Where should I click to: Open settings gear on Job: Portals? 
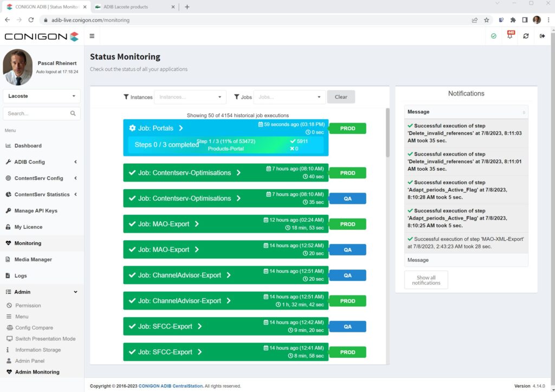coord(131,128)
